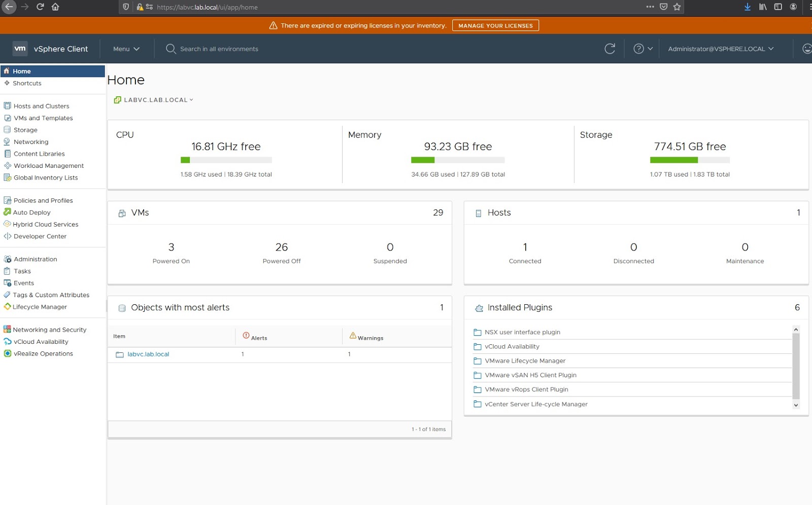Viewport: 812px width, 505px height.
Task: Click MANAGE YOUR LICENSES button
Action: 495,25
